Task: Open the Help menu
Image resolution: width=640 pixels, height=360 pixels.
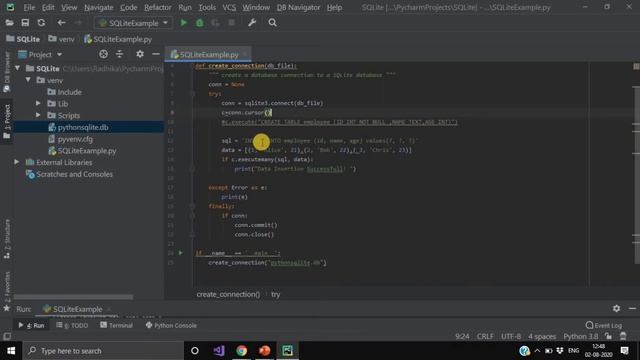Action: (334, 7)
